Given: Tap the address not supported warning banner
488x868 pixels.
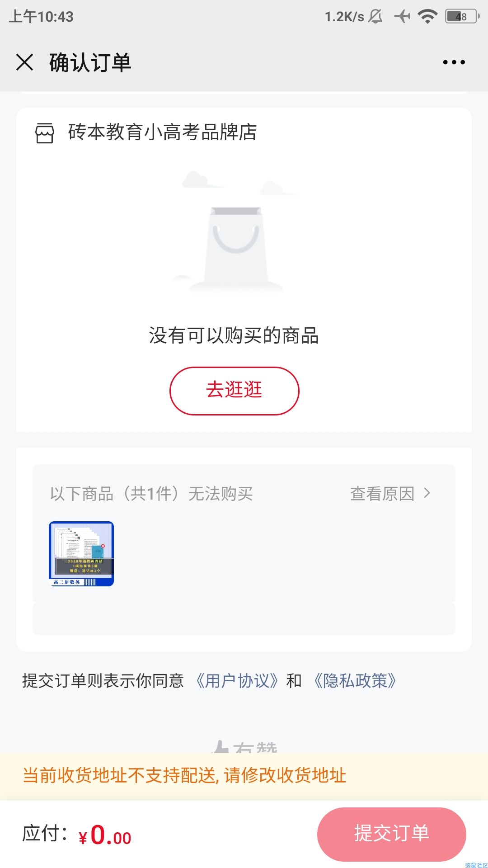Looking at the screenshot, I should (244, 776).
